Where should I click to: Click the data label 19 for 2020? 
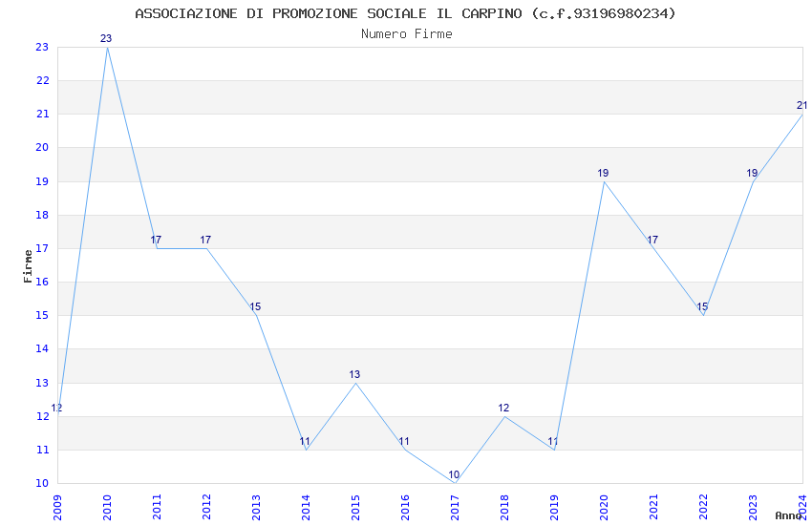[x=603, y=174]
